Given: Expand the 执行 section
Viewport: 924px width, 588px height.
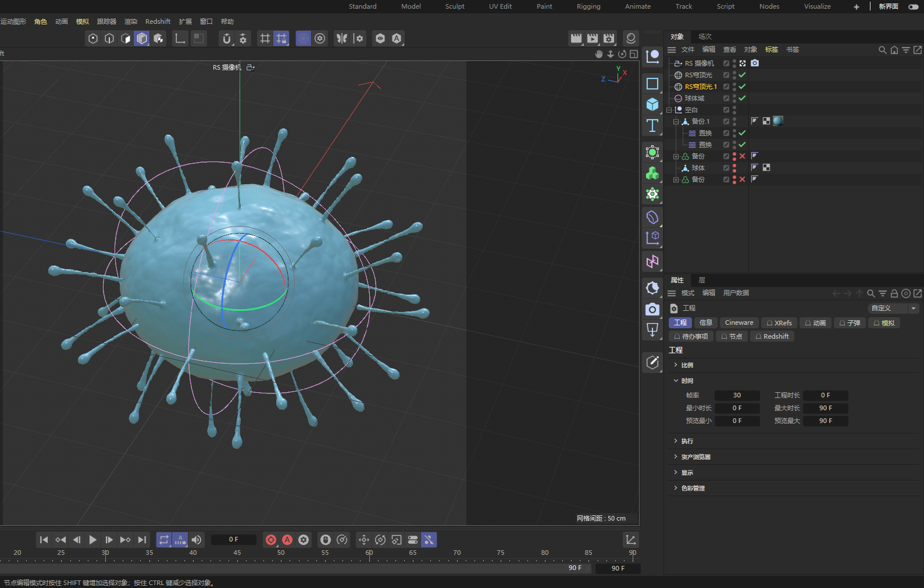Looking at the screenshot, I should pos(676,441).
